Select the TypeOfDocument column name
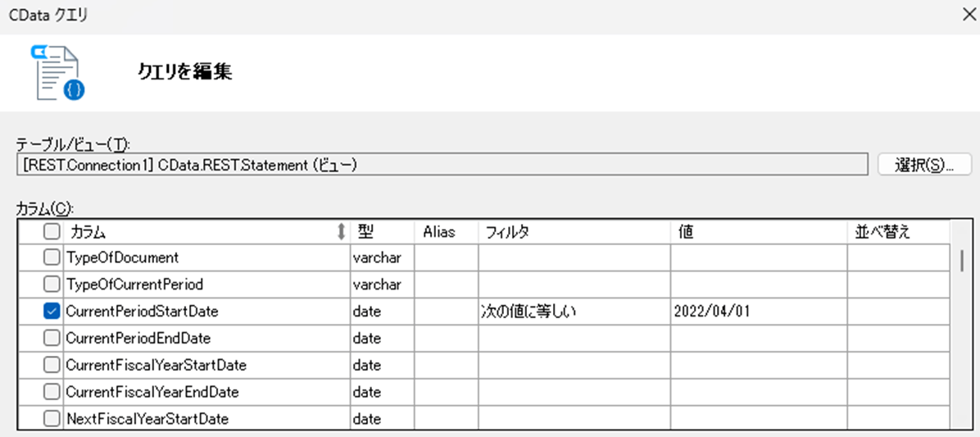Screen dimensions: 980x437 (123, 257)
